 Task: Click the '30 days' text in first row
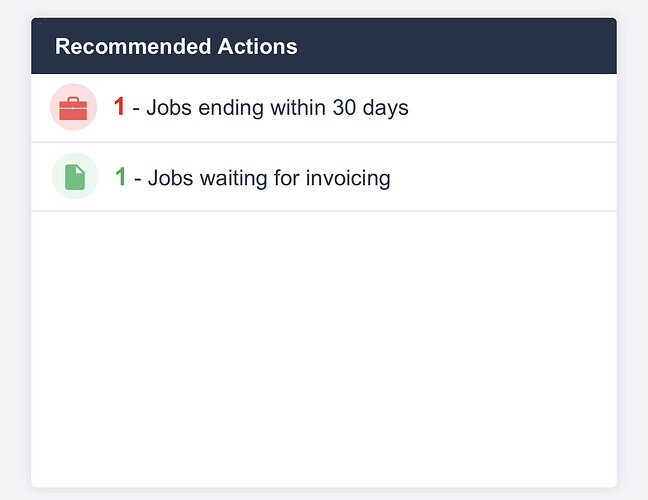371,108
